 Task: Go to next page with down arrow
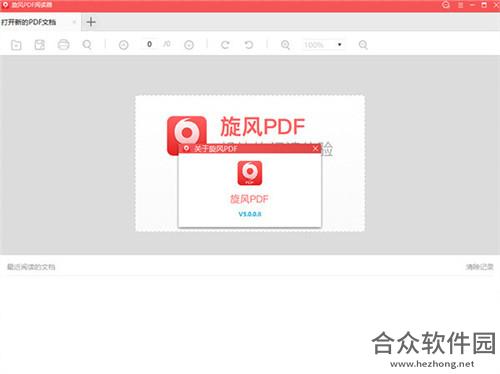pyautogui.click(x=189, y=45)
